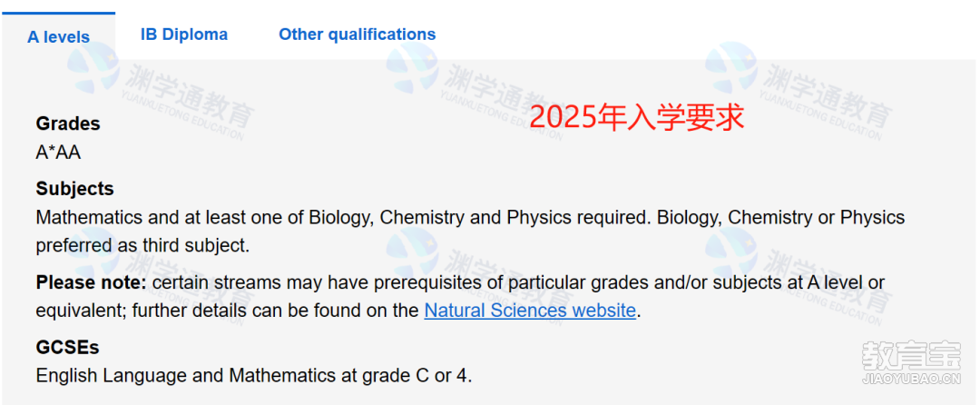Click the bold Please note label
This screenshot has width=980, height=405.
coord(92,282)
